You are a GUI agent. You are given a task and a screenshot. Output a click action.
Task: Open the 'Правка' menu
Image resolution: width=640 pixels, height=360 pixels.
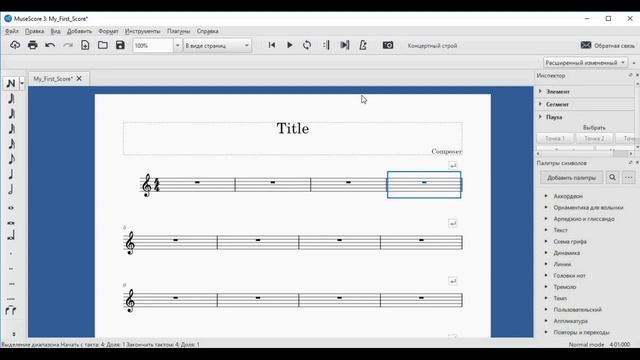(x=34, y=31)
